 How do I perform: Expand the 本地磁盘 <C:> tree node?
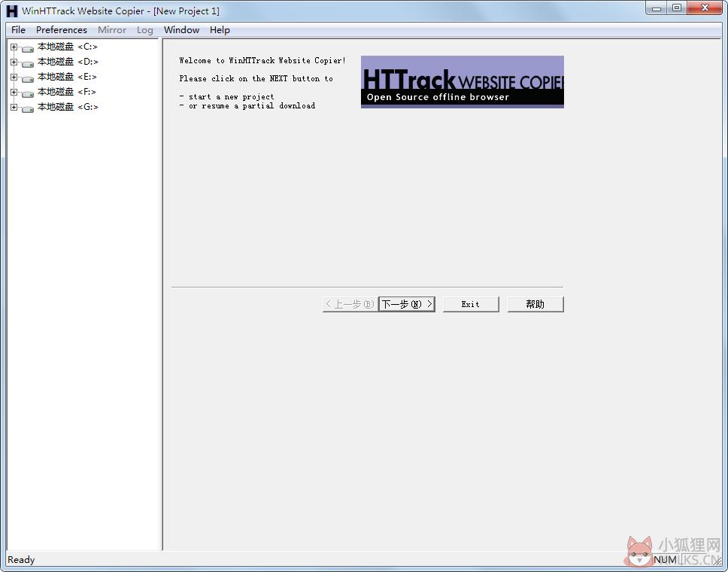tap(14, 47)
